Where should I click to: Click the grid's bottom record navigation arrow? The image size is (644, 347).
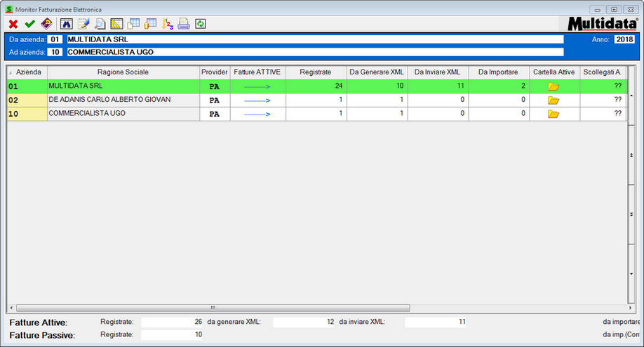click(631, 274)
